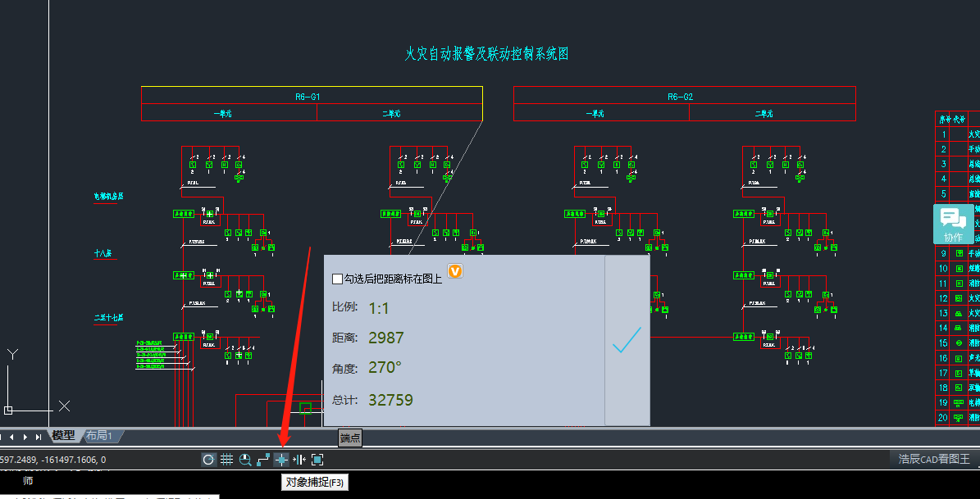
Task: Switch to the 布局1 tab
Action: tap(98, 435)
